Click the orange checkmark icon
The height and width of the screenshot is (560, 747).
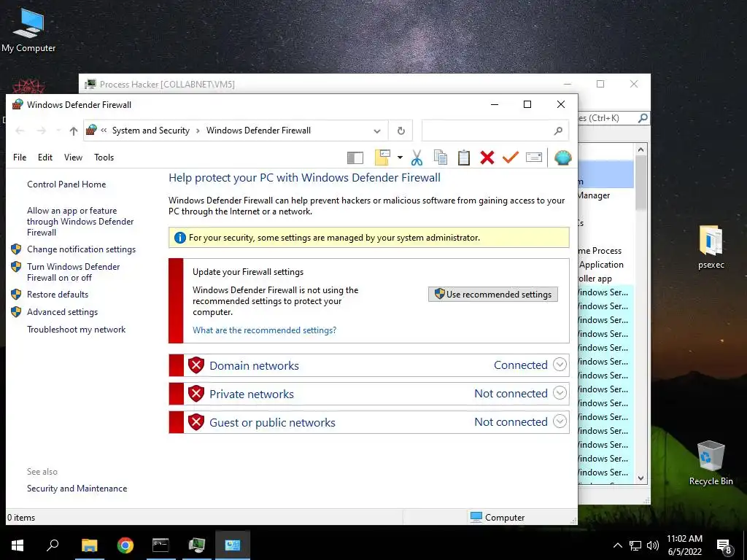tap(510, 157)
